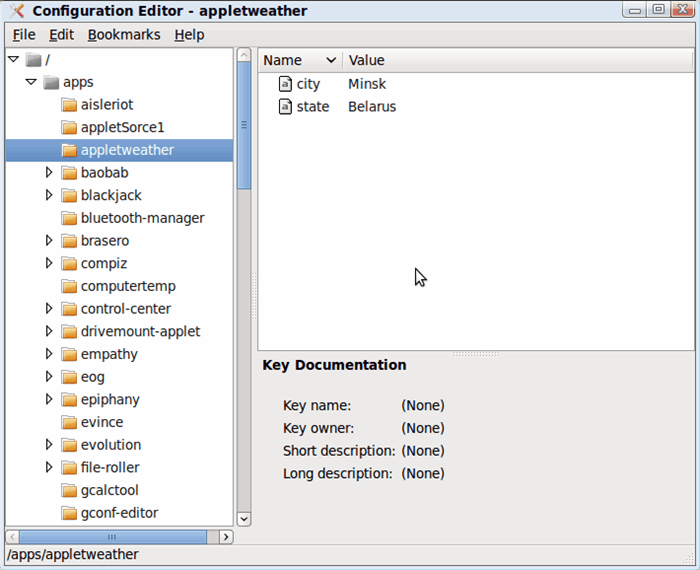Collapse the root / tree node
This screenshot has height=570, width=700.
13,59
